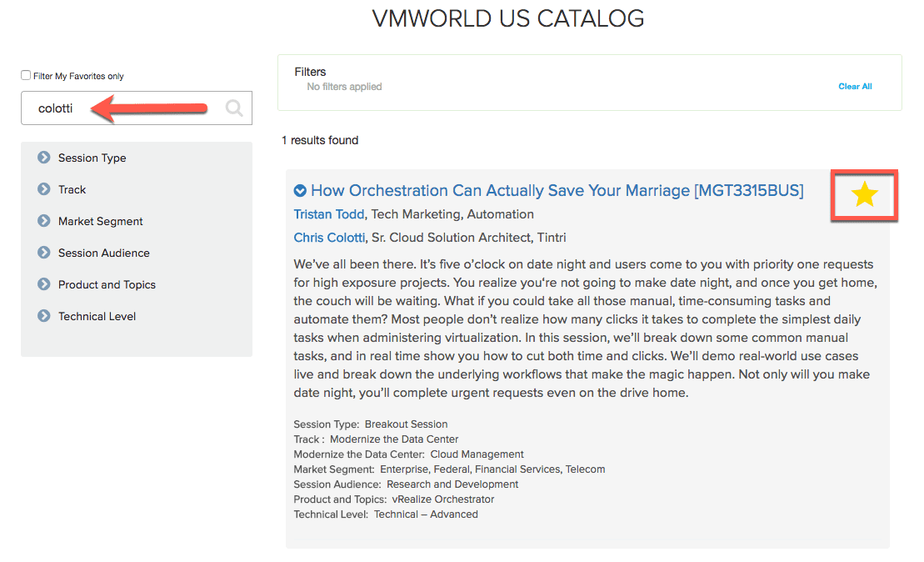
Task: Click the Session Type arrow icon
Action: click(44, 158)
